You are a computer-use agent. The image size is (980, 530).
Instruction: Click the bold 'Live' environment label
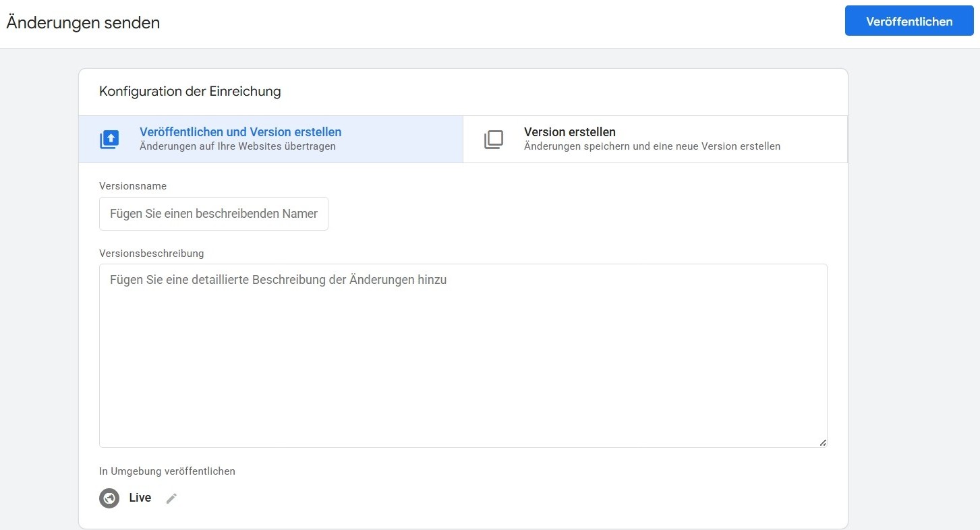(140, 498)
